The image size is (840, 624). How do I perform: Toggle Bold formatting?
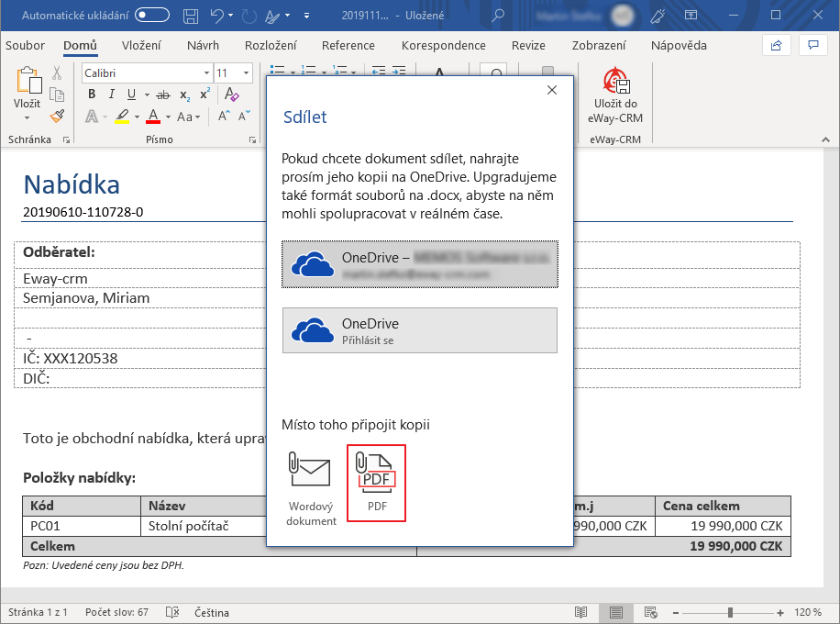(92, 95)
